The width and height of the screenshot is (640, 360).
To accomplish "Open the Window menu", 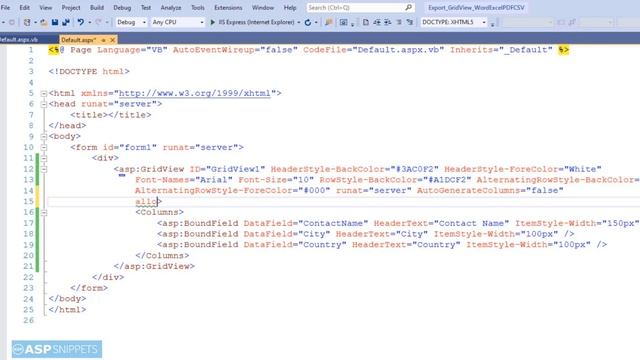I will 263,7.
